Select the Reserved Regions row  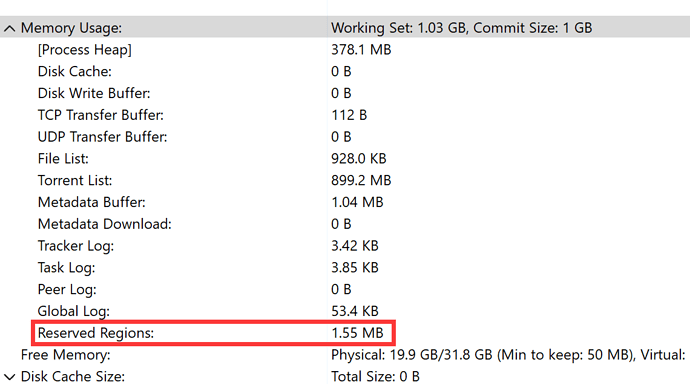tap(345, 333)
